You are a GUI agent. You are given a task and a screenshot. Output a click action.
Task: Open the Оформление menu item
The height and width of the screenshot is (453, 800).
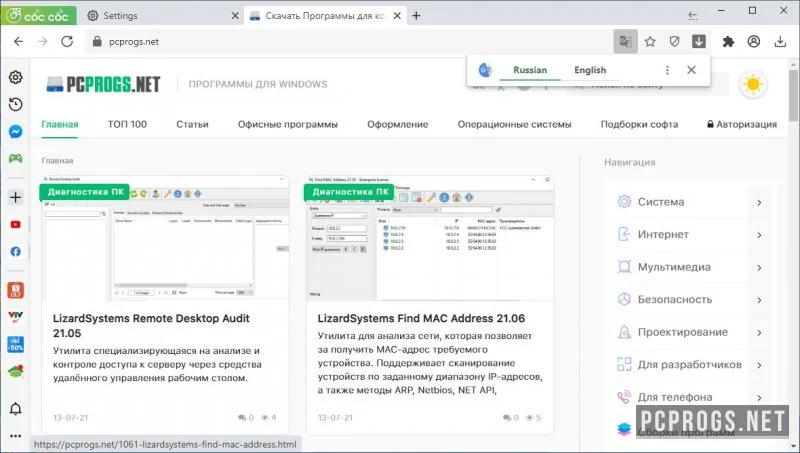point(397,124)
